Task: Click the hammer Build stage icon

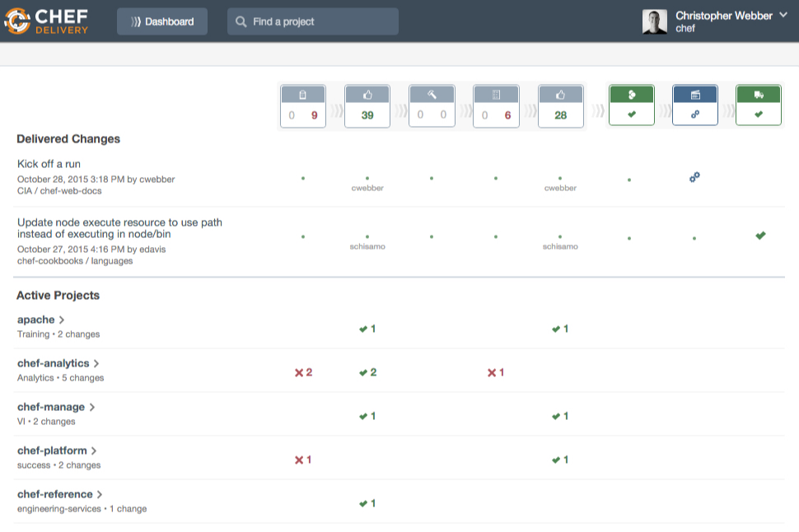Action: (431, 95)
